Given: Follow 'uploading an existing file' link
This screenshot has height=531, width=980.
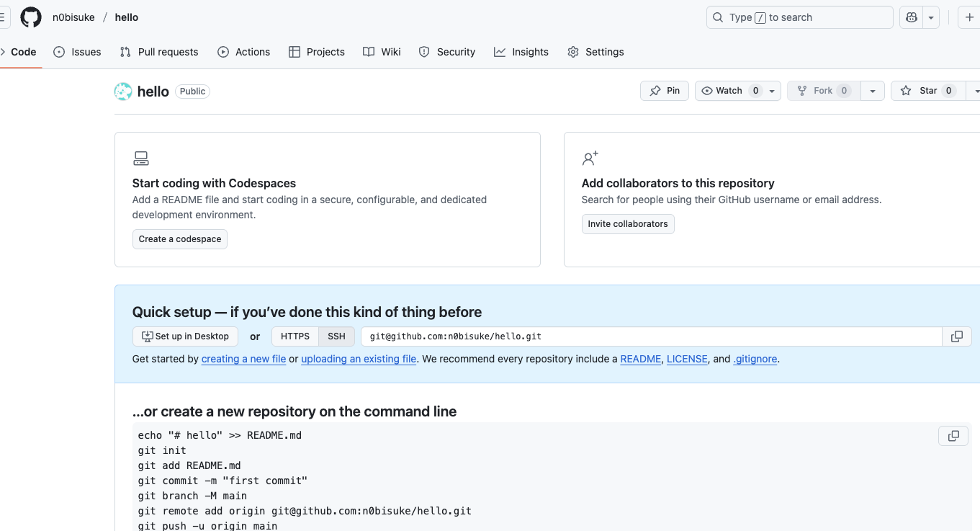Looking at the screenshot, I should [359, 359].
